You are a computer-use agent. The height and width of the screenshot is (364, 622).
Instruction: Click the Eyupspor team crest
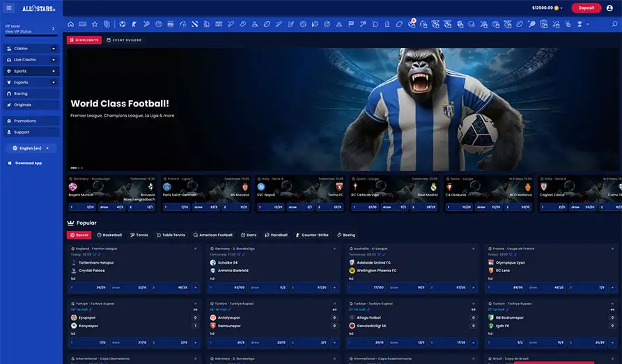click(74, 317)
